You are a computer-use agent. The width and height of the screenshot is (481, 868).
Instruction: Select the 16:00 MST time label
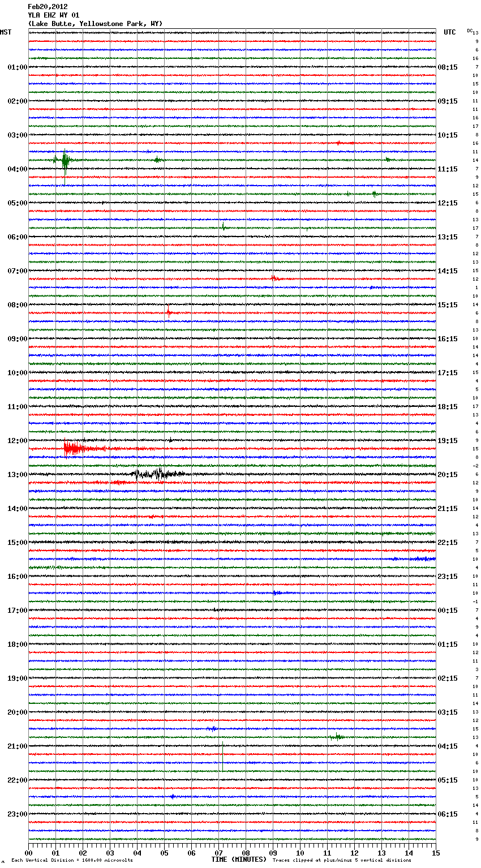18,577
